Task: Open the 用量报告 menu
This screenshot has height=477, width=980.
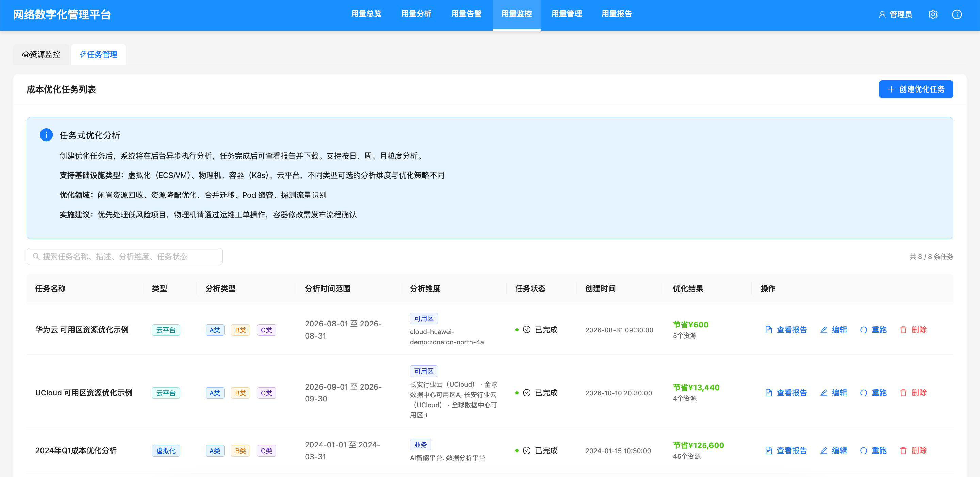Action: tap(617, 14)
